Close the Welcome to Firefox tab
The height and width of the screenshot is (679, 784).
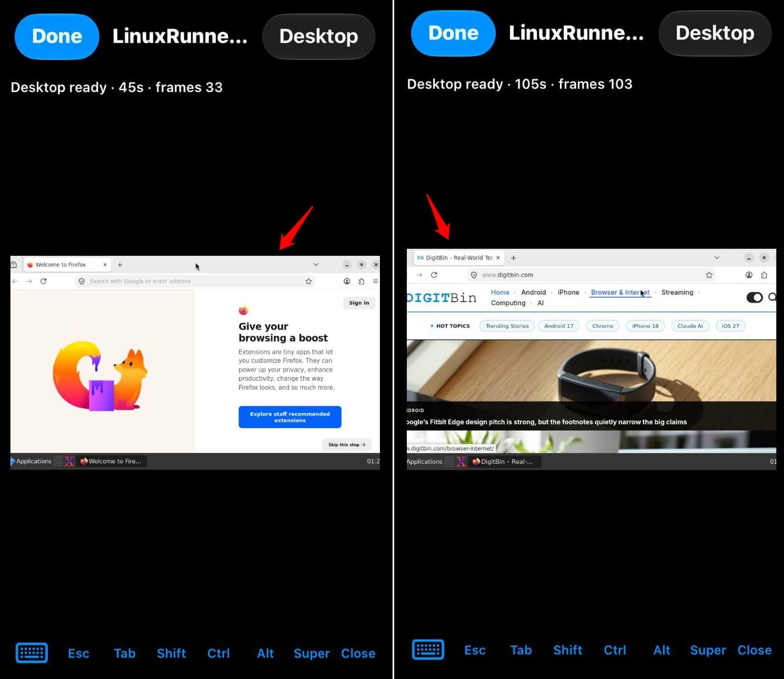point(105,265)
